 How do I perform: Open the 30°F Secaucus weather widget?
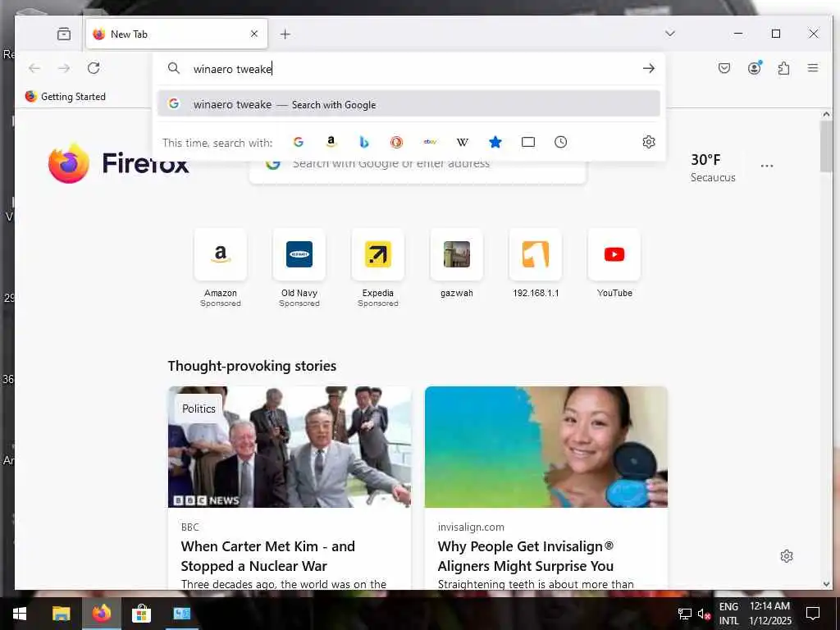(x=713, y=167)
